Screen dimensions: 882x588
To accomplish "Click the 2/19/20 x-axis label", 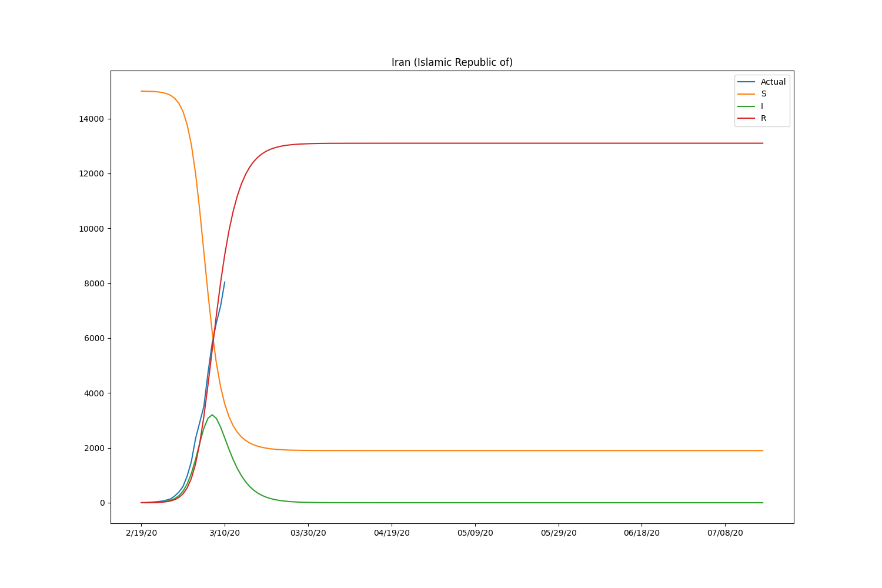I will click(x=141, y=533).
